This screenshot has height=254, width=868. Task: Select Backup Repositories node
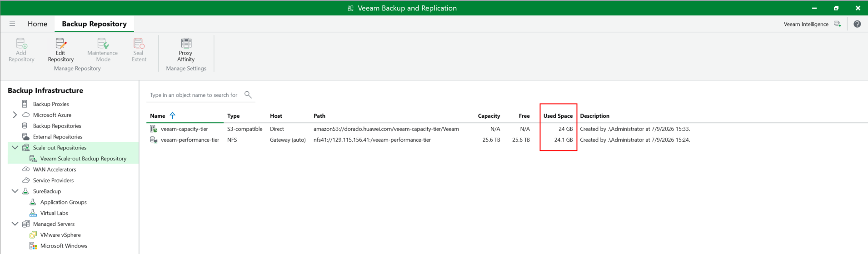pyautogui.click(x=57, y=126)
